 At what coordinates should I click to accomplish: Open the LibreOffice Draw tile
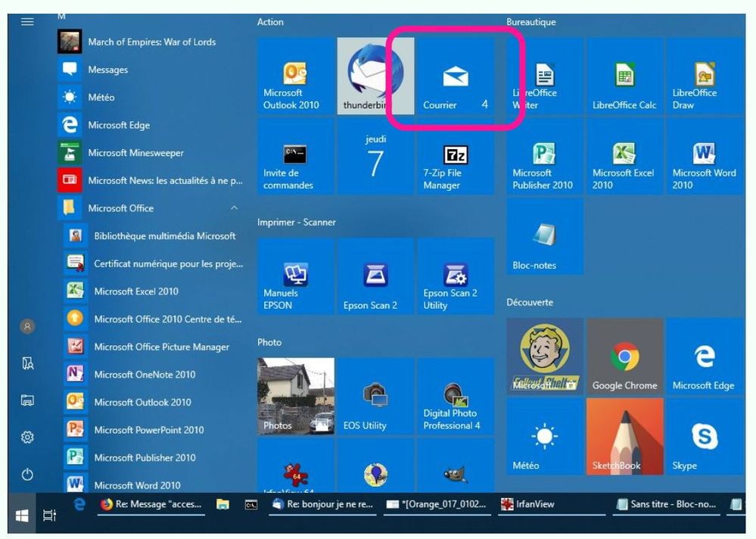click(705, 76)
